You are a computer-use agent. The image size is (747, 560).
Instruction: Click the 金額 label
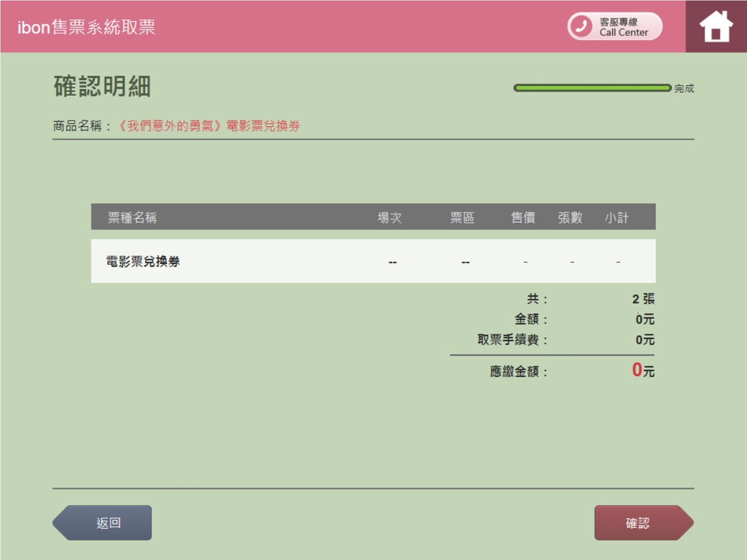pyautogui.click(x=531, y=319)
